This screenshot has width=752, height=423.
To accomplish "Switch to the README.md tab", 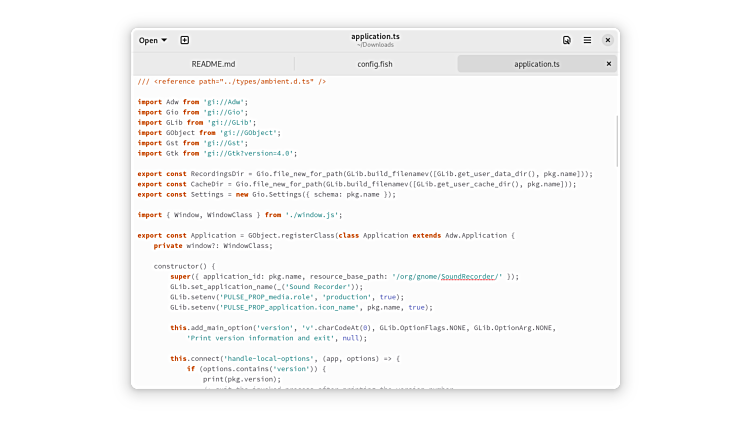I will [213, 64].
